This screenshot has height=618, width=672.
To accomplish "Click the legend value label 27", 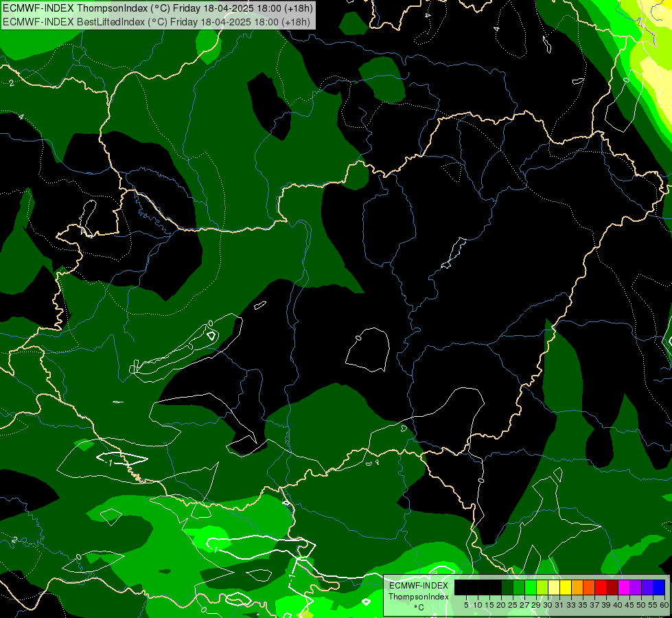I will [x=524, y=605].
